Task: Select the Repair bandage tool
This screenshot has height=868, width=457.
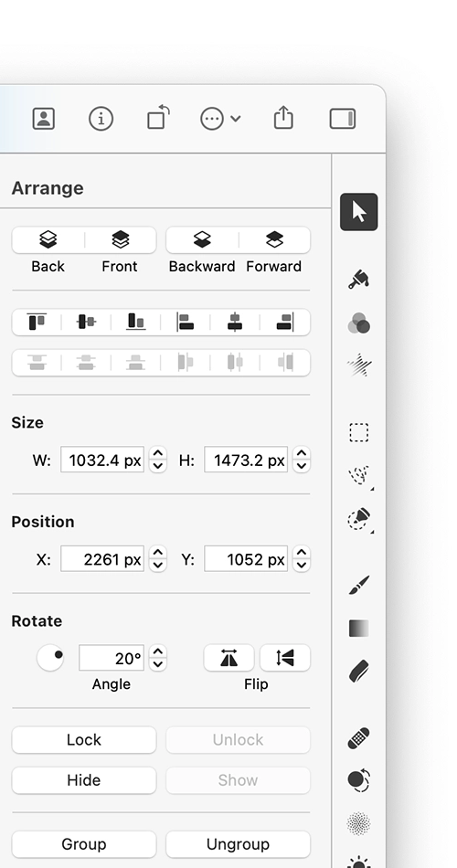Action: 359,738
